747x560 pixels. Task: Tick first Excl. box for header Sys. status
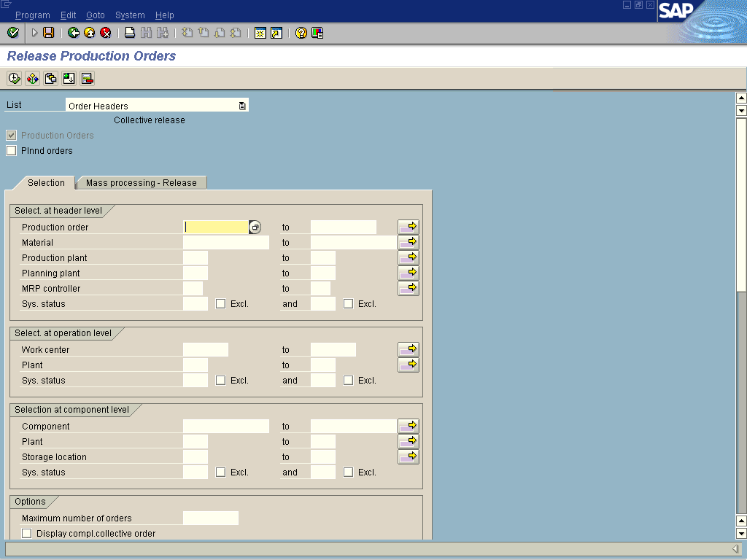pos(220,304)
